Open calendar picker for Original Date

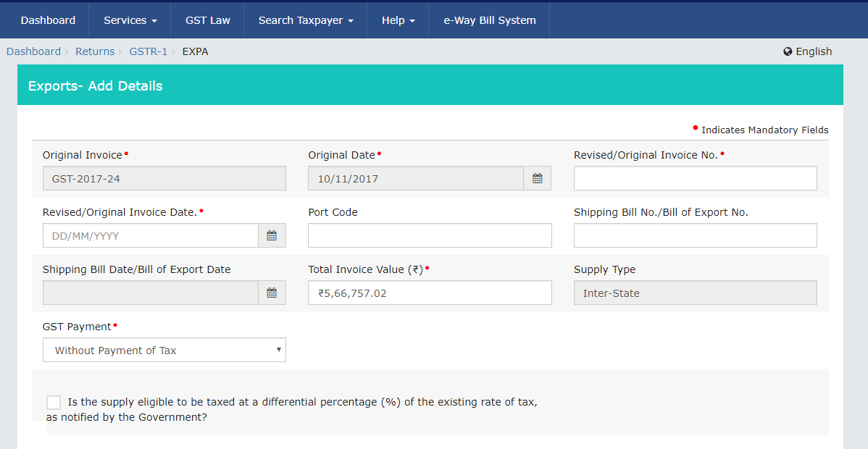click(537, 178)
